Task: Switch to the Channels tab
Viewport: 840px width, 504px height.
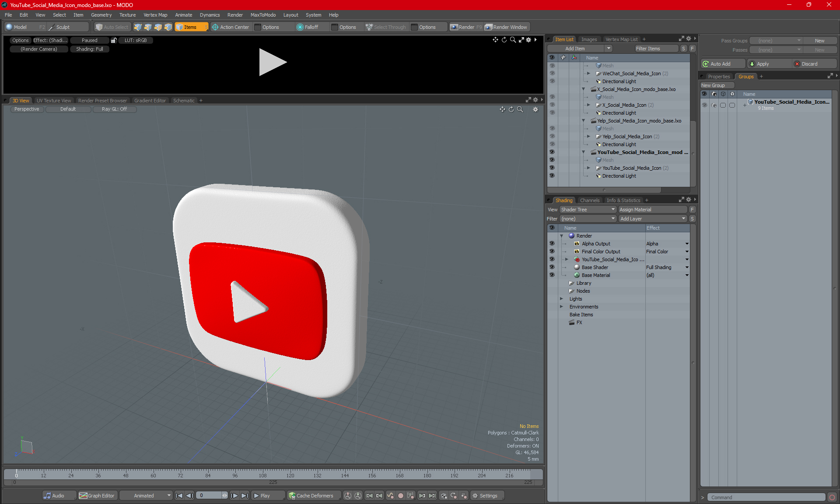Action: (x=590, y=200)
